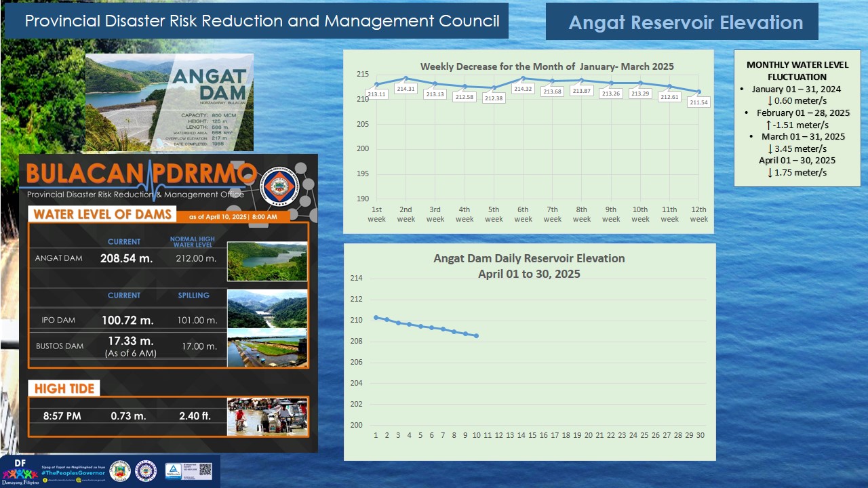Select the Angat Reservoir Elevation heading
This screenshot has width=868, height=488.
point(686,22)
